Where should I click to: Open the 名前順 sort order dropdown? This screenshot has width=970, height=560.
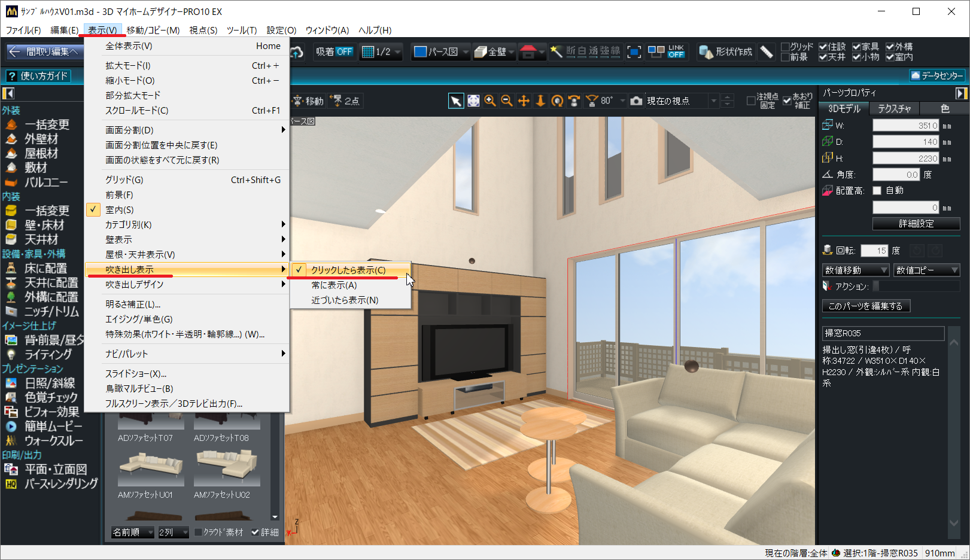pos(133,532)
